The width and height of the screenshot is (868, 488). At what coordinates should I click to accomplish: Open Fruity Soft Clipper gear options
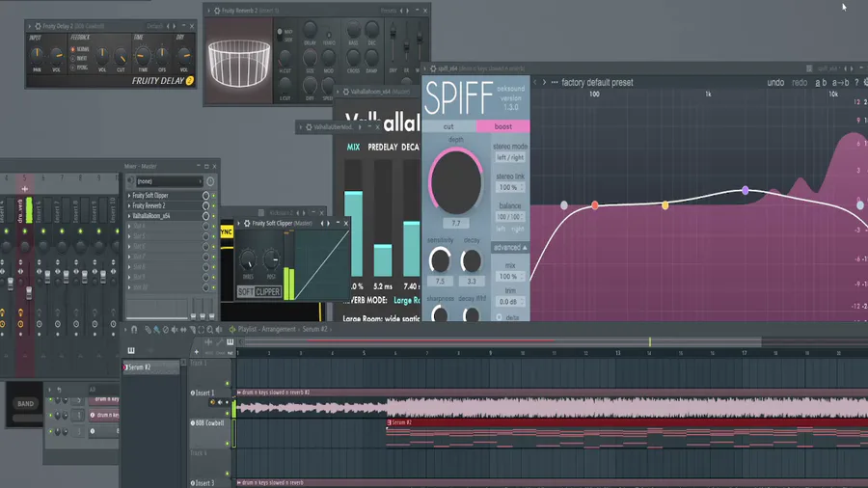pos(247,223)
